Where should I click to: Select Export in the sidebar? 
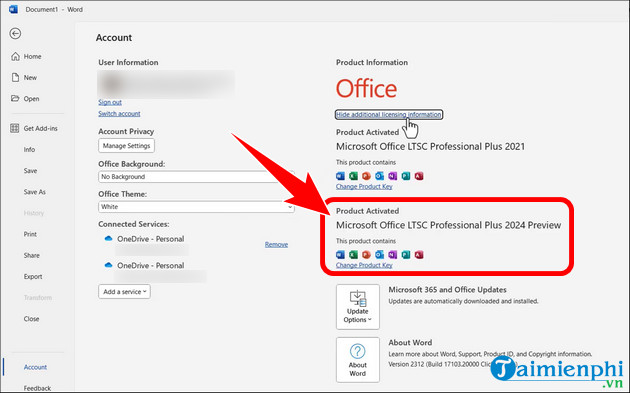point(33,276)
